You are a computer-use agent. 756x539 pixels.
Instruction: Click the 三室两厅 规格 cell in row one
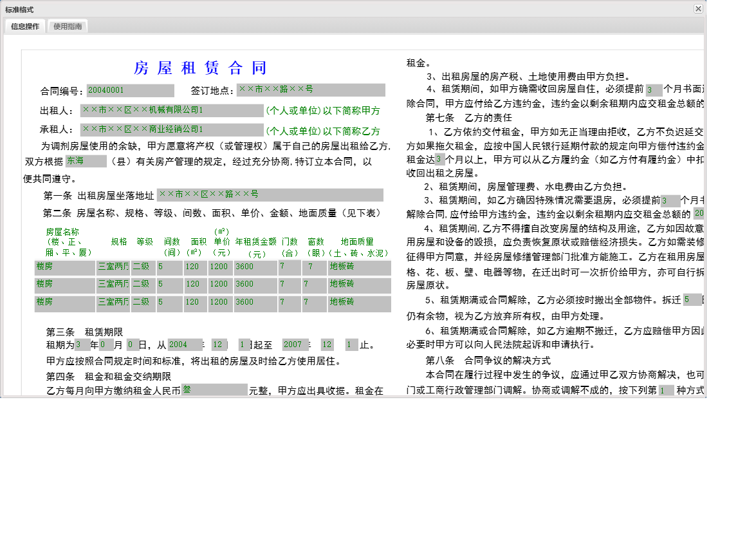(112, 268)
